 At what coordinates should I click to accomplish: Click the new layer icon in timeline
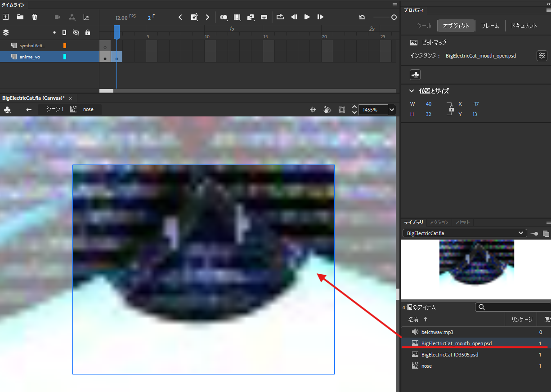pyautogui.click(x=6, y=17)
